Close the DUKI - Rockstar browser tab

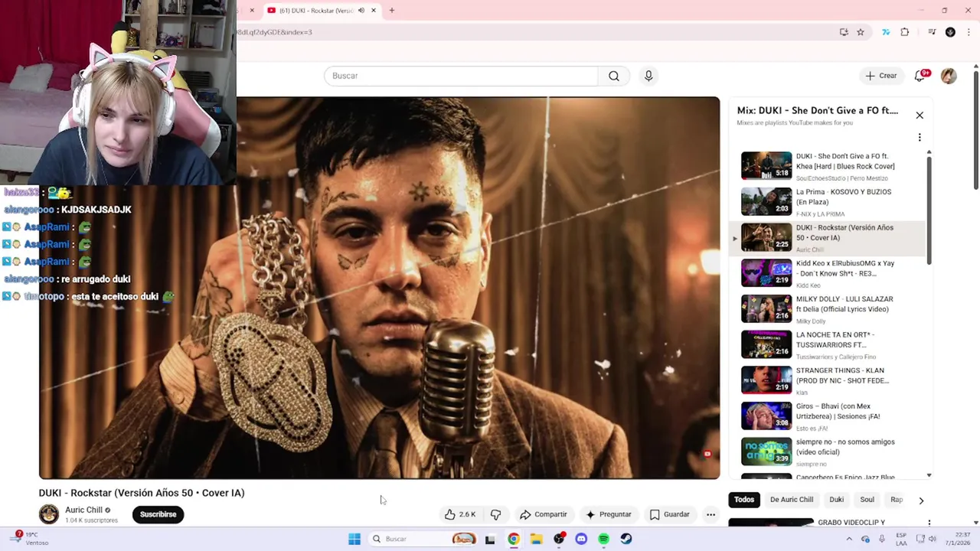click(x=374, y=11)
